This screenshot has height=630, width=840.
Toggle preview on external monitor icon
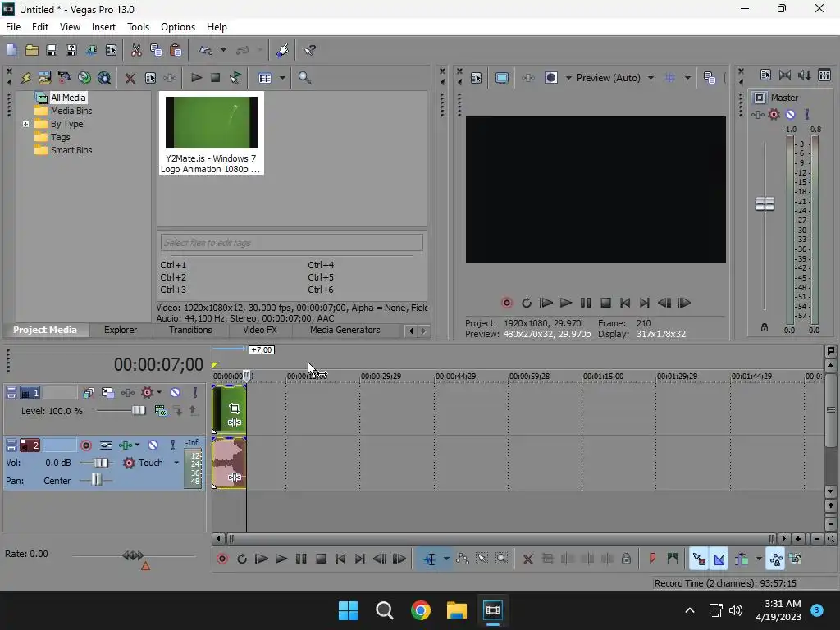[501, 78]
